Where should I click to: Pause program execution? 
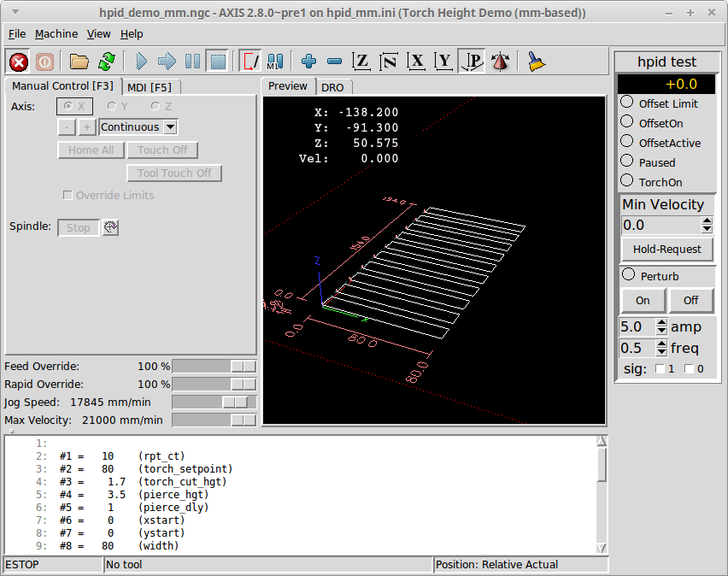pyautogui.click(x=192, y=62)
